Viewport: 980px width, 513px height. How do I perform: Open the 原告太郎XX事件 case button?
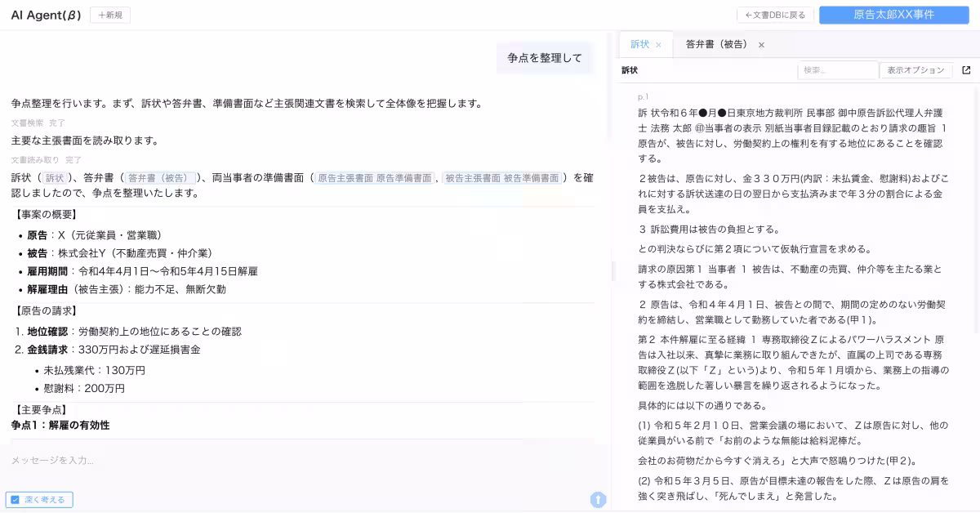[x=893, y=14]
